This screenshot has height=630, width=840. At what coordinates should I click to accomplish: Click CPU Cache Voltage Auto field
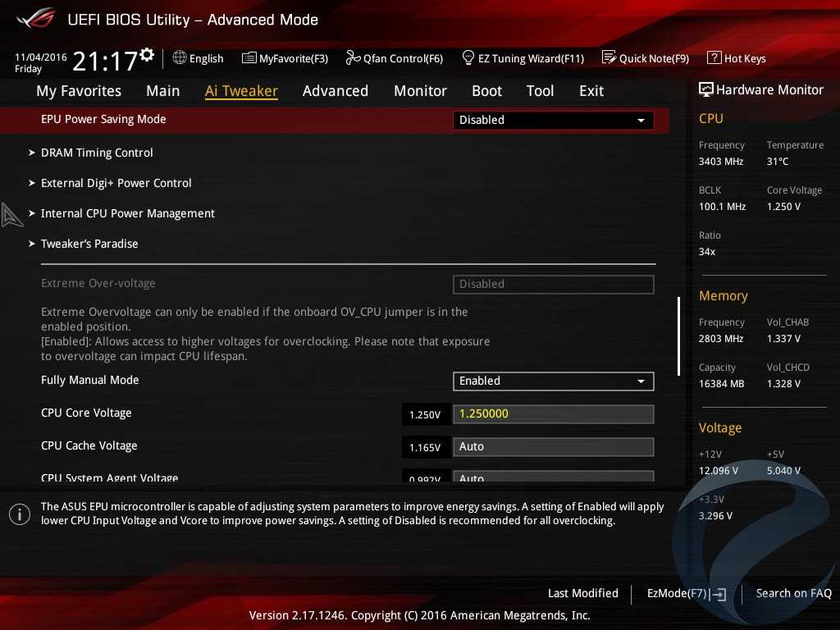(553, 446)
